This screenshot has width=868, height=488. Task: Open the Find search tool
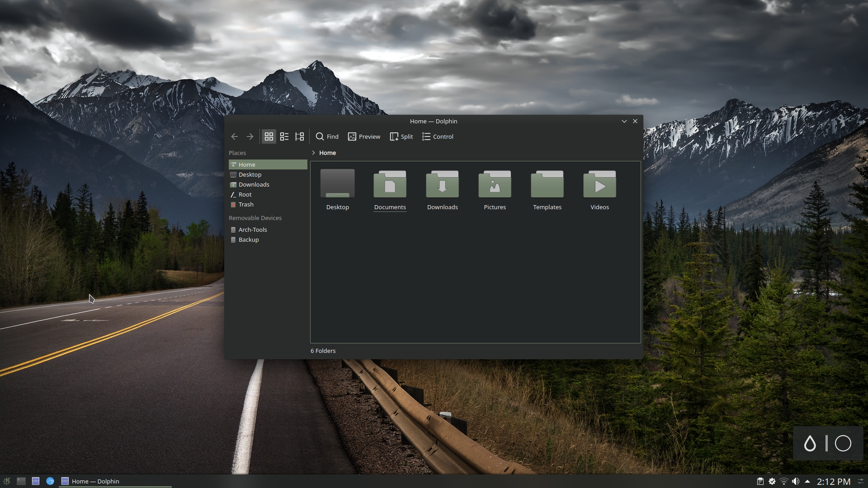click(x=327, y=136)
